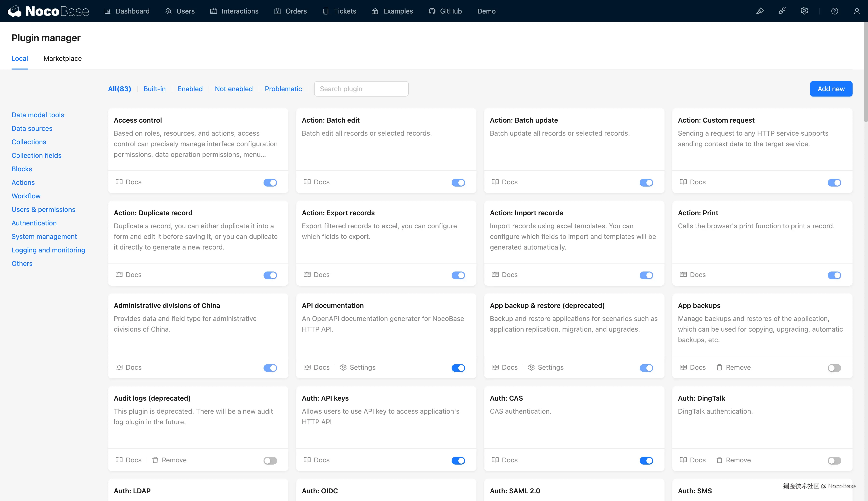
Task: Click the Remove trash icon on Auth: DingTalk card
Action: pyautogui.click(x=719, y=460)
